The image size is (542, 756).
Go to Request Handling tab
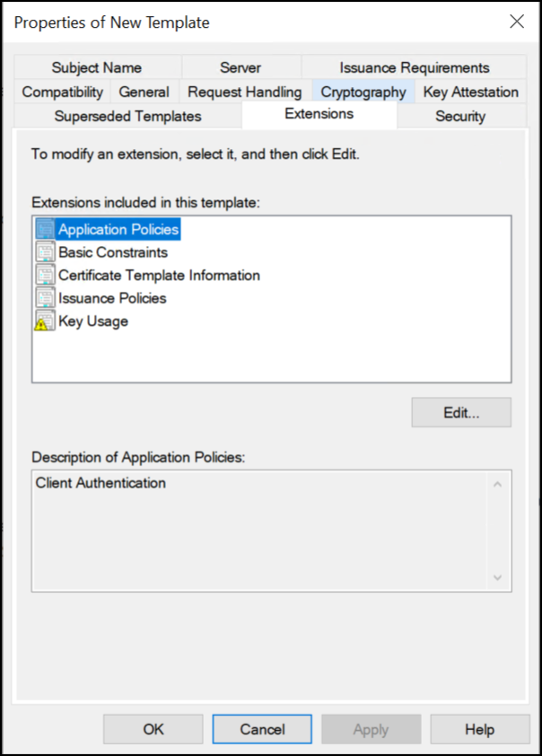(x=245, y=92)
